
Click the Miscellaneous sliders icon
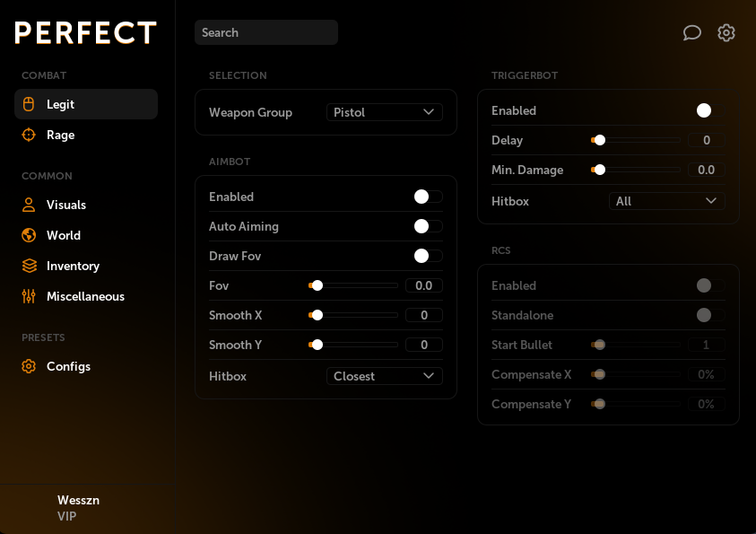[x=29, y=296]
